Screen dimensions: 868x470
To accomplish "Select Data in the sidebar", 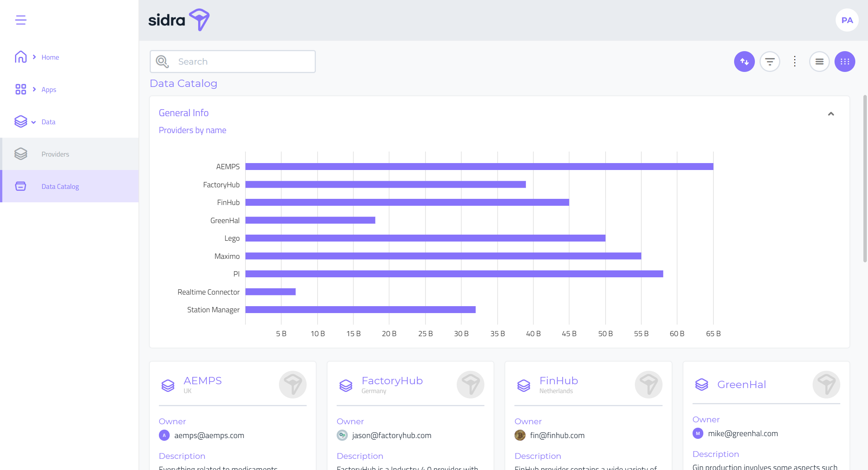I will click(x=48, y=122).
